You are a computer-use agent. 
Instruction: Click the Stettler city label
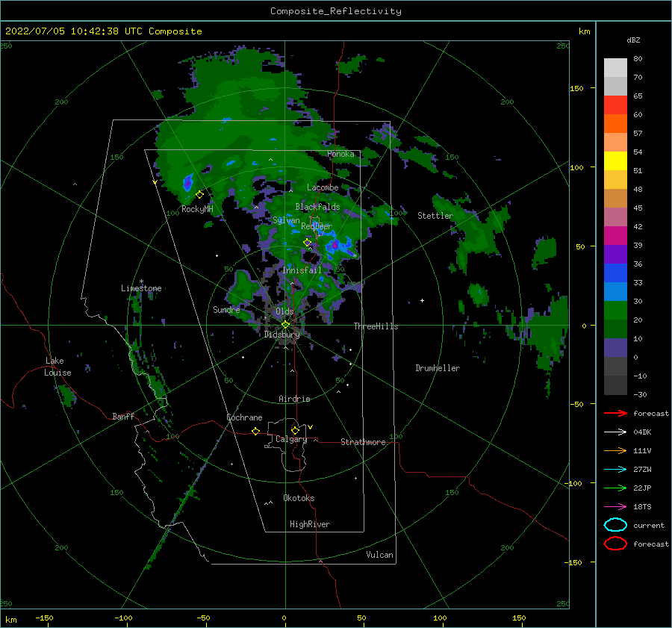(x=435, y=216)
